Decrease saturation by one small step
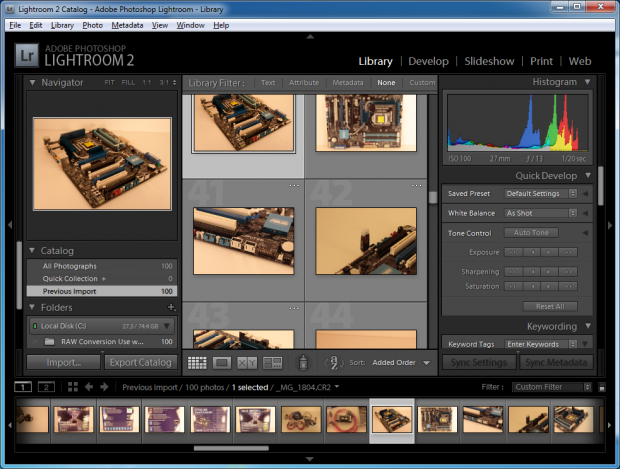The image size is (620, 469). [532, 286]
